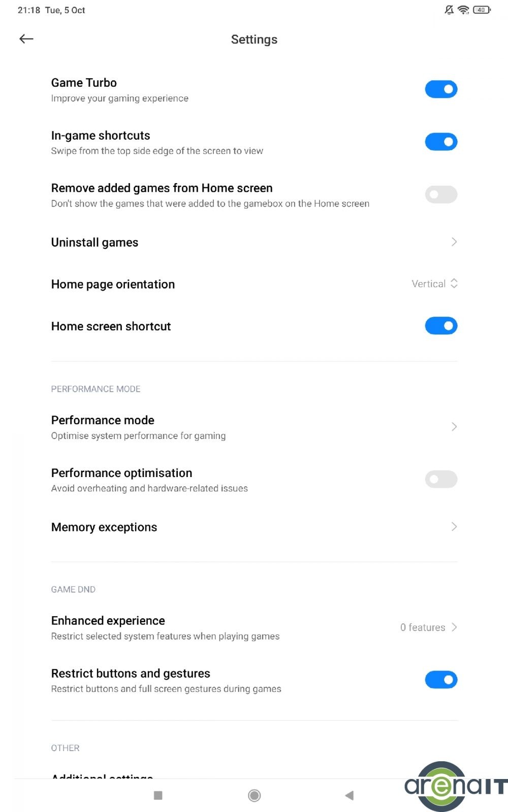508x812 pixels.
Task: Enable the Performance optimisation switch
Action: pos(441,479)
